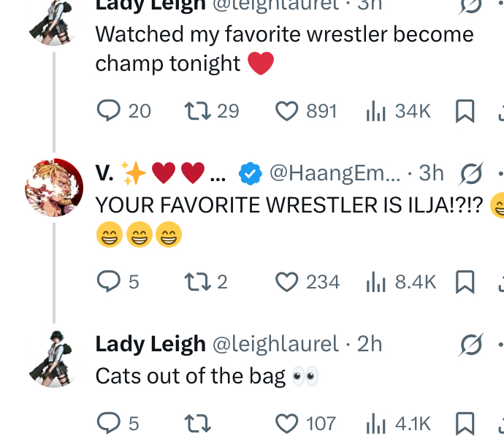Reply to Cats out of the bag tweet

pos(109,423)
